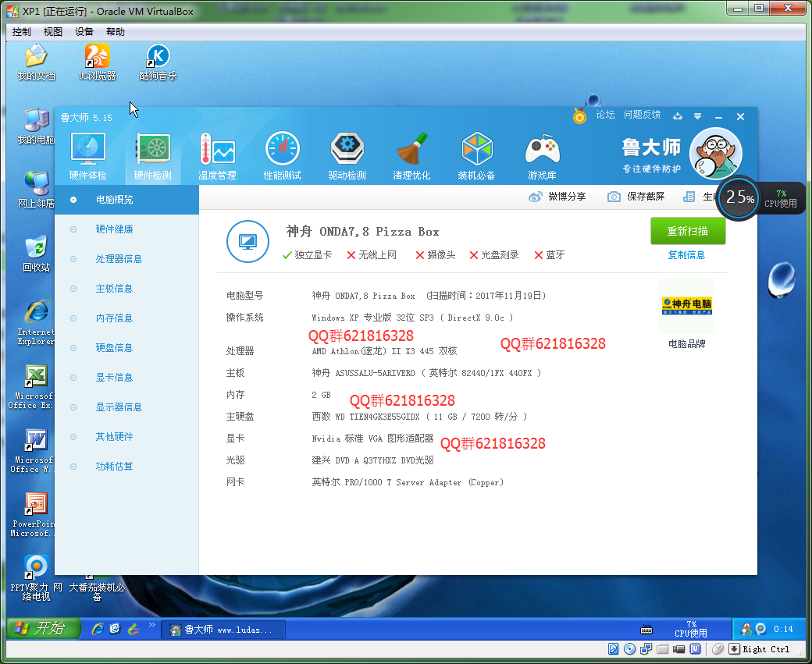The width and height of the screenshot is (812, 664).
Task: Open 清理优化 cleanup optimization
Action: 411,156
